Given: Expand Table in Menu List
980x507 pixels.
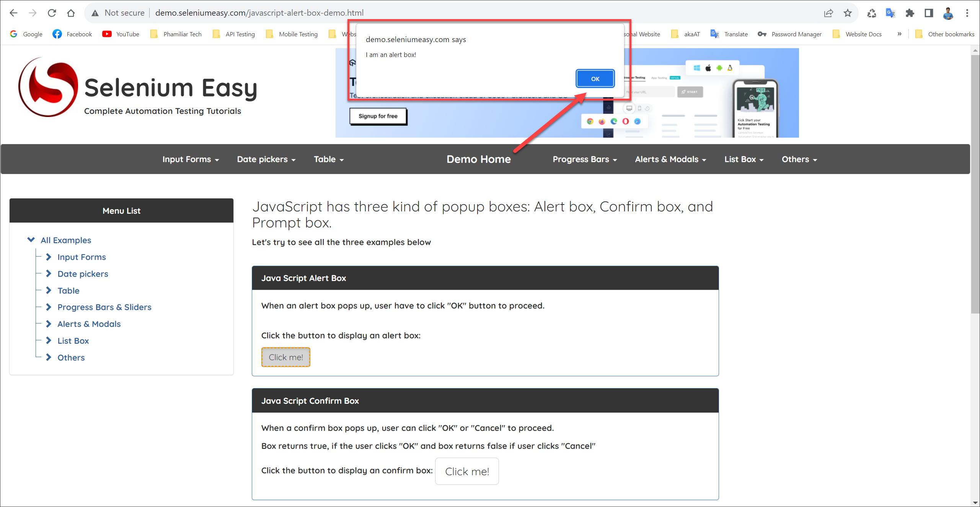Looking at the screenshot, I should (x=49, y=291).
